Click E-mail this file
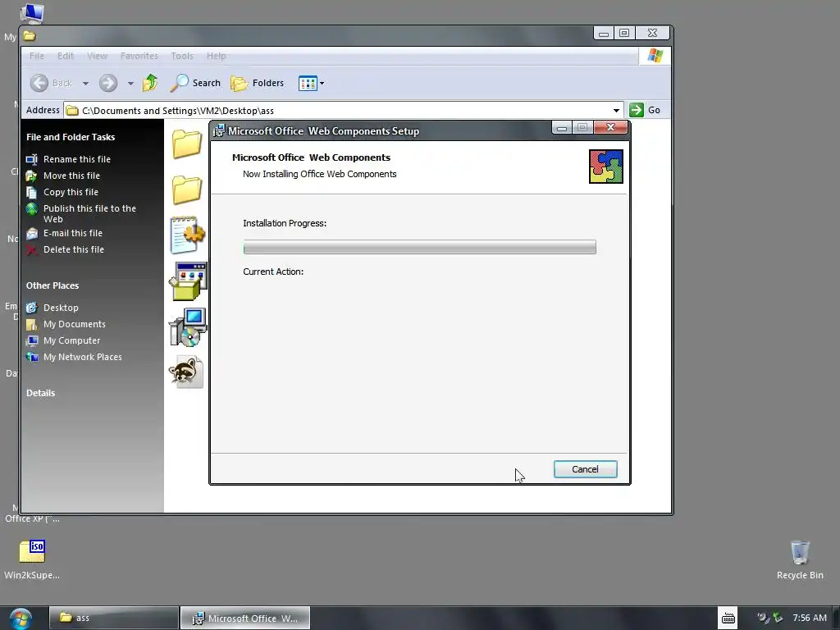Viewport: 840px width, 630px height. coord(73,233)
